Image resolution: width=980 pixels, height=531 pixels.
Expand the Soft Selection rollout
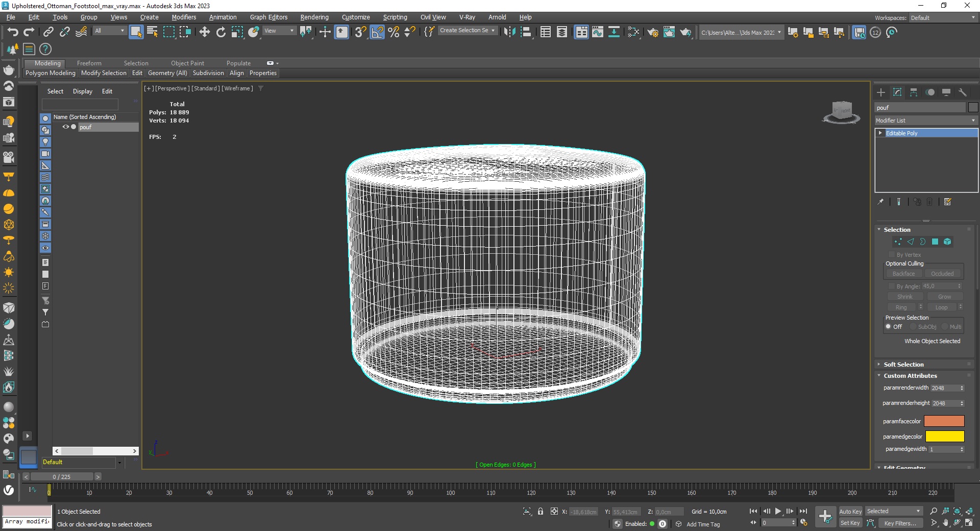coord(903,365)
